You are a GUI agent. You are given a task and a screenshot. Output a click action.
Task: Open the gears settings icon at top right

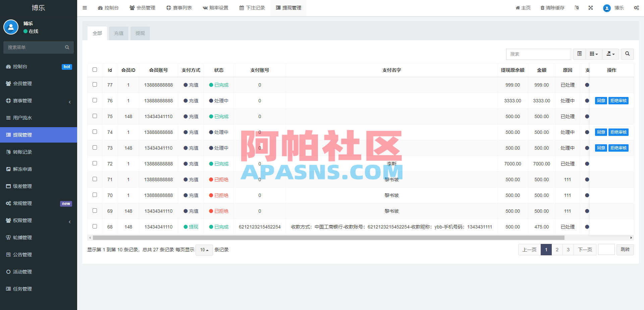[636, 7]
